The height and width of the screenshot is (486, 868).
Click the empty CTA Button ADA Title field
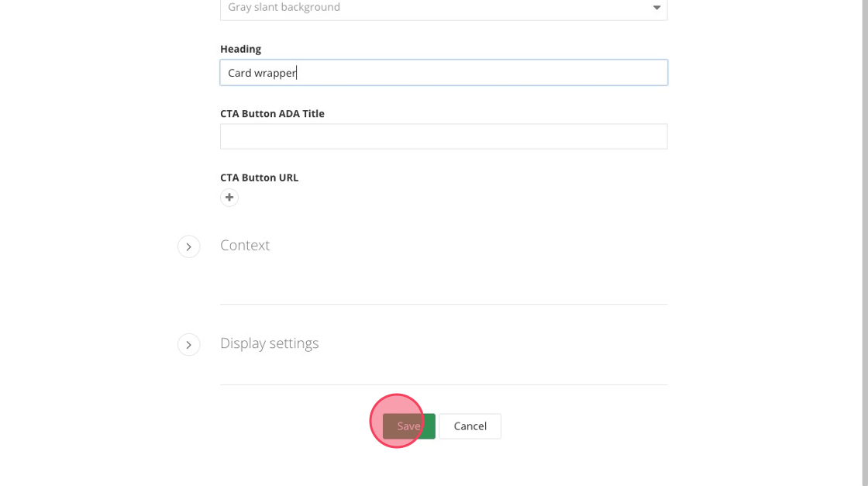[443, 136]
